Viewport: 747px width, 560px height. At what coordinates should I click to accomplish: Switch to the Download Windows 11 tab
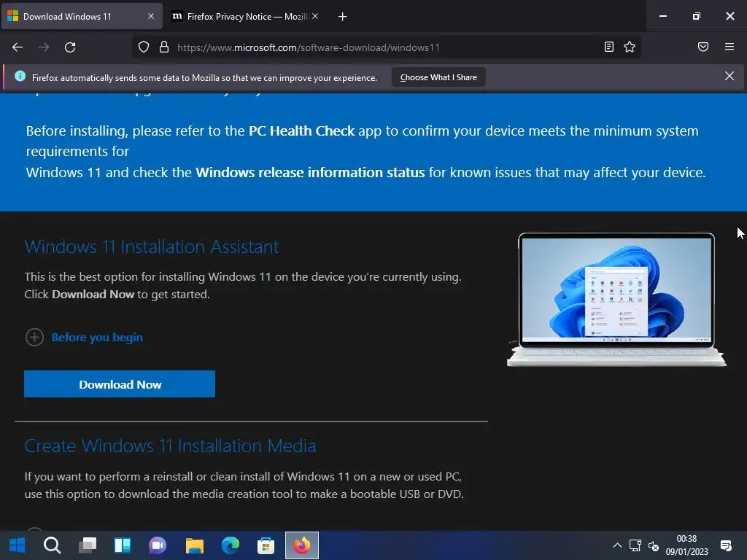tap(82, 17)
